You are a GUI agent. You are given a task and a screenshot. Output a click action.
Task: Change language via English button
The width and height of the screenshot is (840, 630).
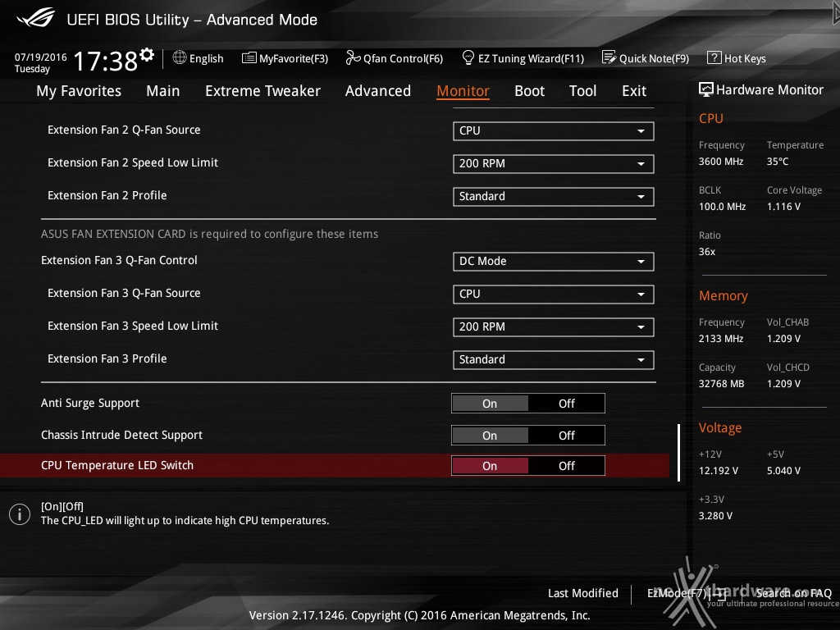206,58
